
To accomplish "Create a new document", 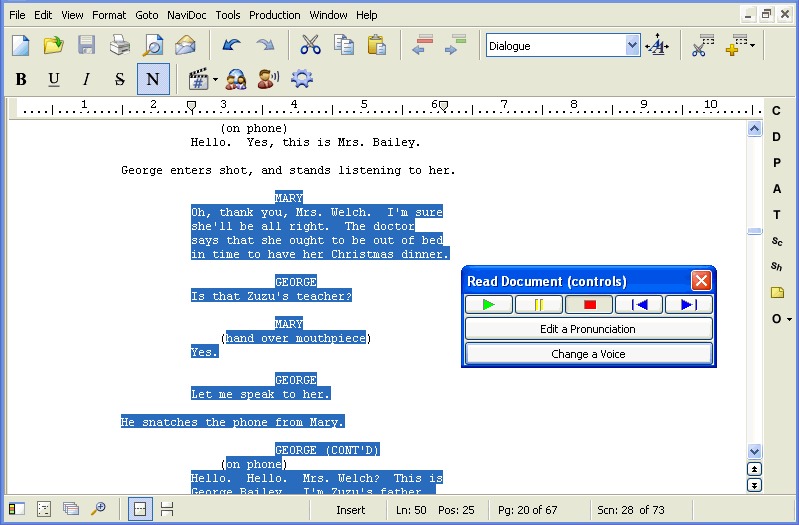I will [20, 45].
